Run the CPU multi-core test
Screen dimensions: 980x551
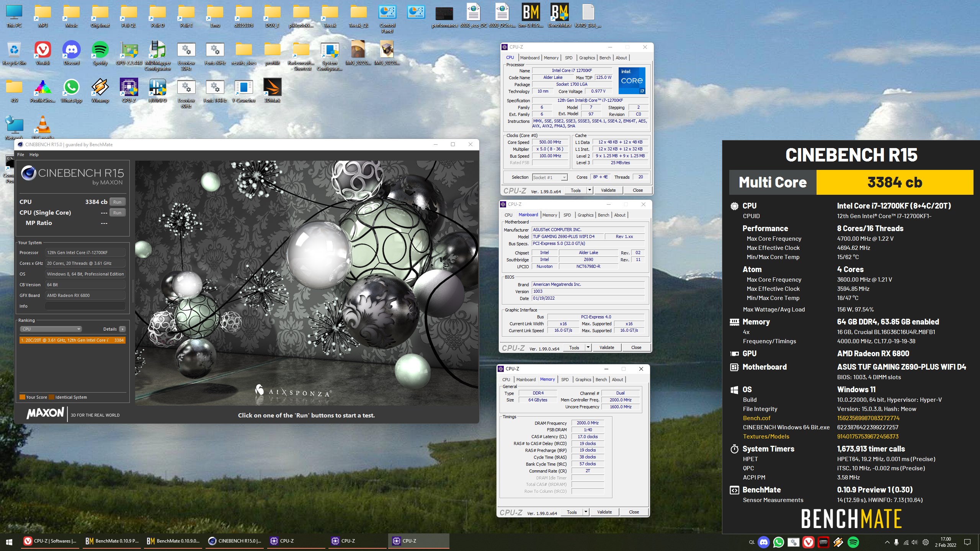[x=118, y=202]
